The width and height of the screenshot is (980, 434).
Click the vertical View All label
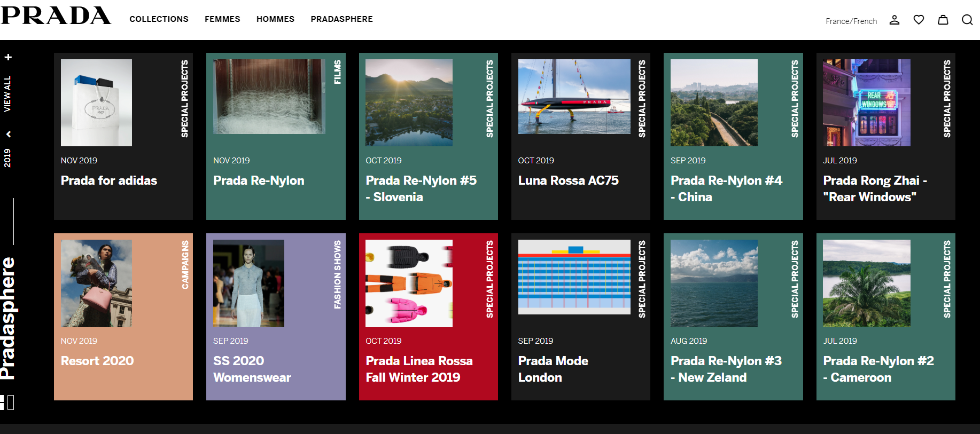(7, 94)
